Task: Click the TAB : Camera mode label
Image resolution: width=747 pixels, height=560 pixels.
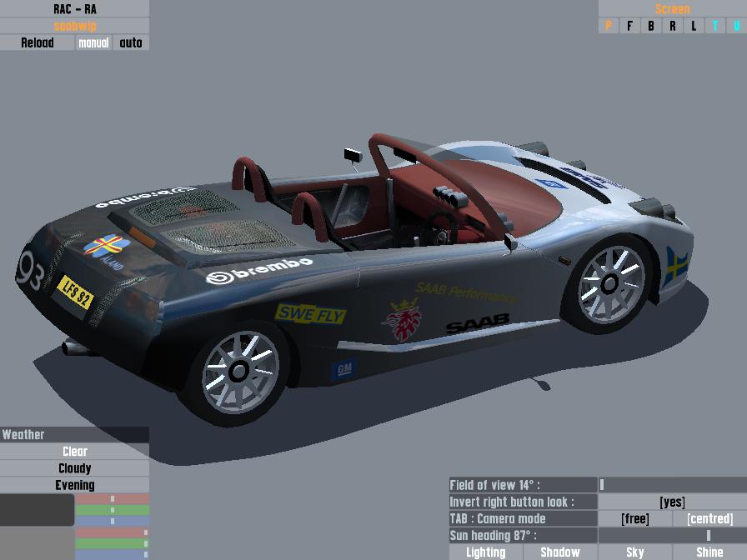Action: [523, 518]
